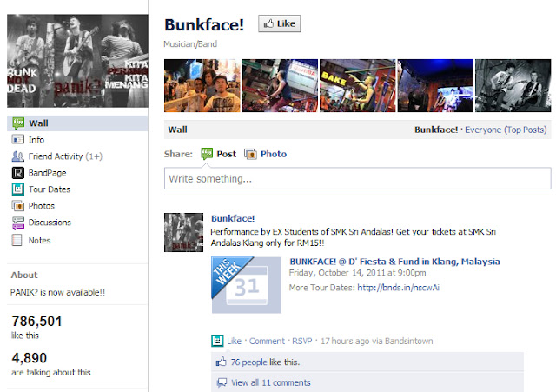This screenshot has height=392, width=556.
Task: Open the band profile cover picture
Action: [77, 61]
